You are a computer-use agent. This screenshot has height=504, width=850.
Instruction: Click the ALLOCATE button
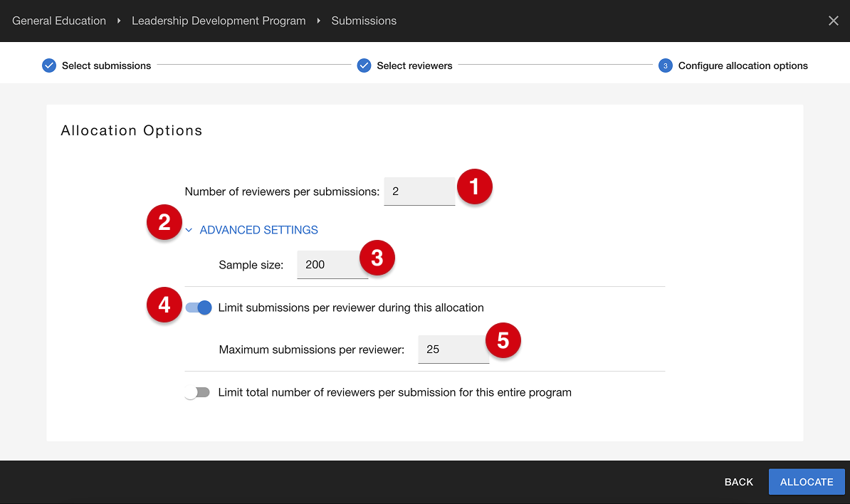[x=806, y=482]
